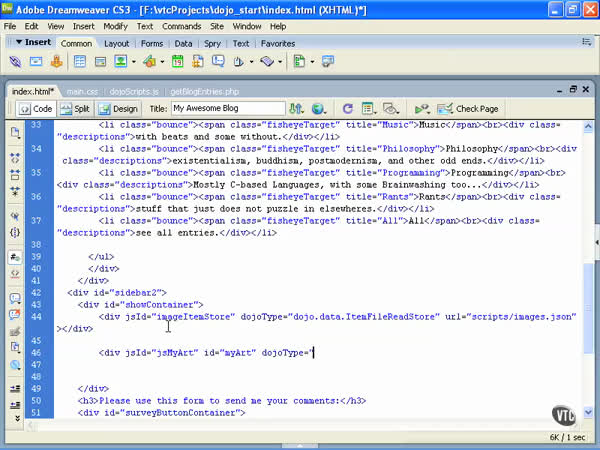Switch to Split view
This screenshot has width=600, height=450.
tap(74, 108)
